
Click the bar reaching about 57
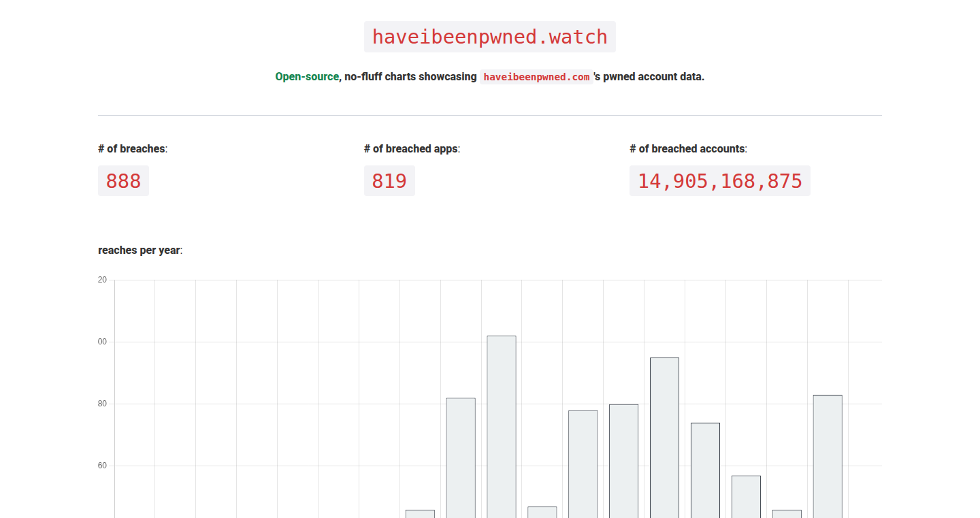click(x=746, y=497)
